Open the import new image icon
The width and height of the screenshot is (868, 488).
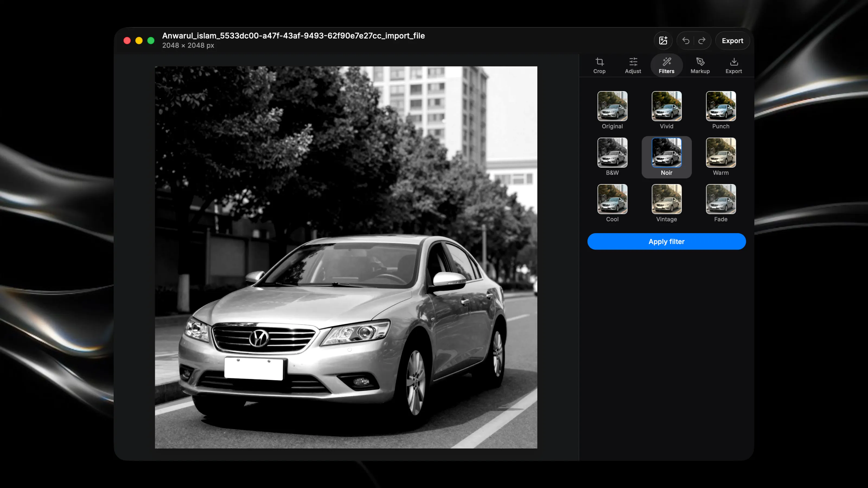click(x=663, y=41)
